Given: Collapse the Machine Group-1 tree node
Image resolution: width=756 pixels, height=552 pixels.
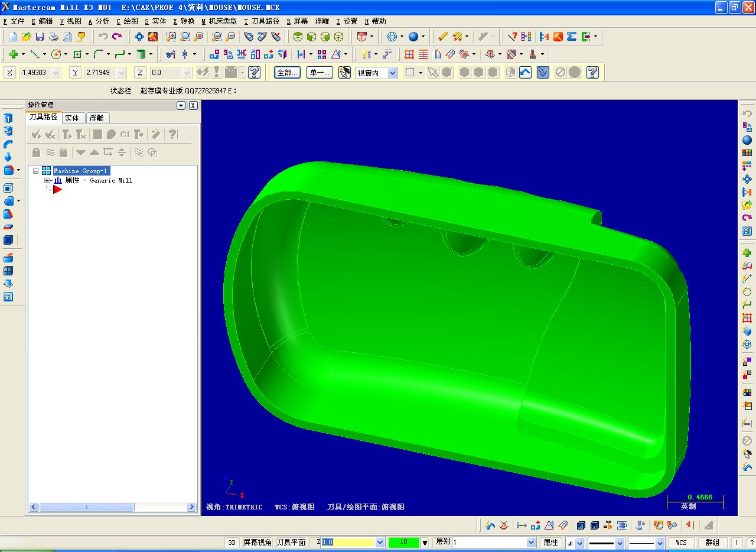Looking at the screenshot, I should [x=35, y=171].
